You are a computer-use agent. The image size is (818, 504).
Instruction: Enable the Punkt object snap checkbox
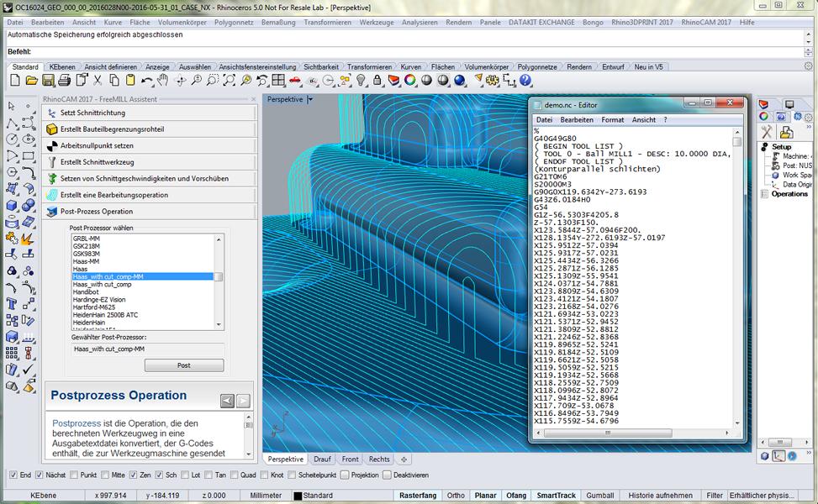(74, 475)
